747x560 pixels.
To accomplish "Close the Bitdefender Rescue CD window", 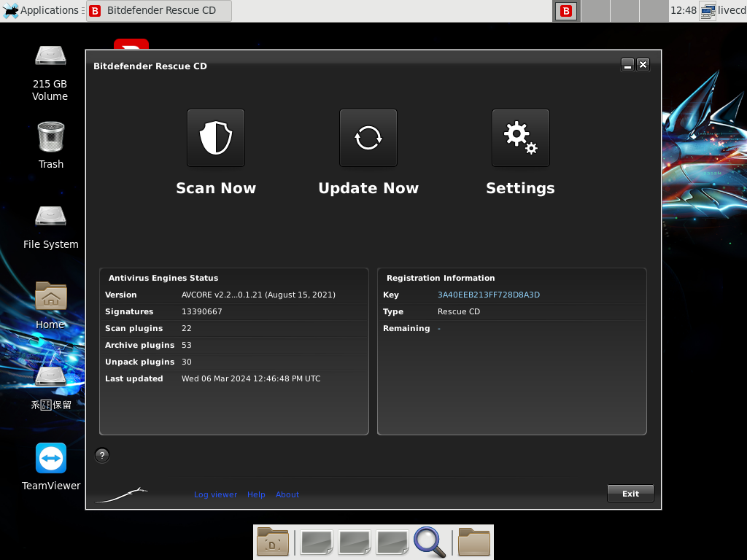I will (643, 65).
